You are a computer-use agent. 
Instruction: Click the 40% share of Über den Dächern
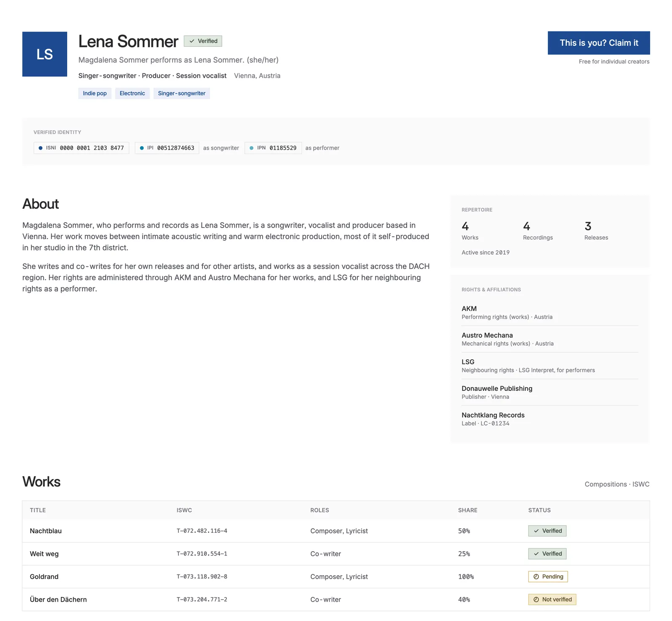[464, 600]
